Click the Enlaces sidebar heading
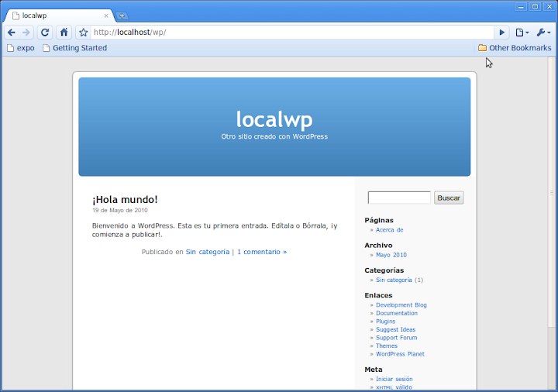The height and width of the screenshot is (392, 558). (378, 296)
